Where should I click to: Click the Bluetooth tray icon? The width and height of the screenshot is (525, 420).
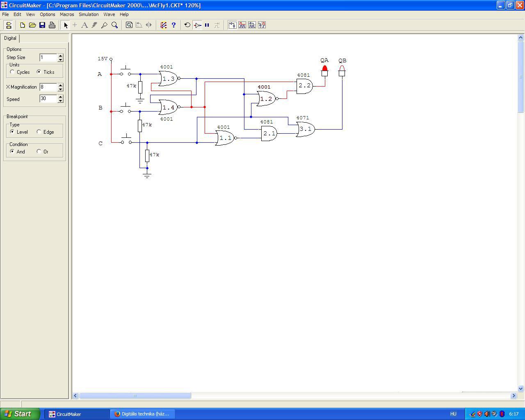502,414
